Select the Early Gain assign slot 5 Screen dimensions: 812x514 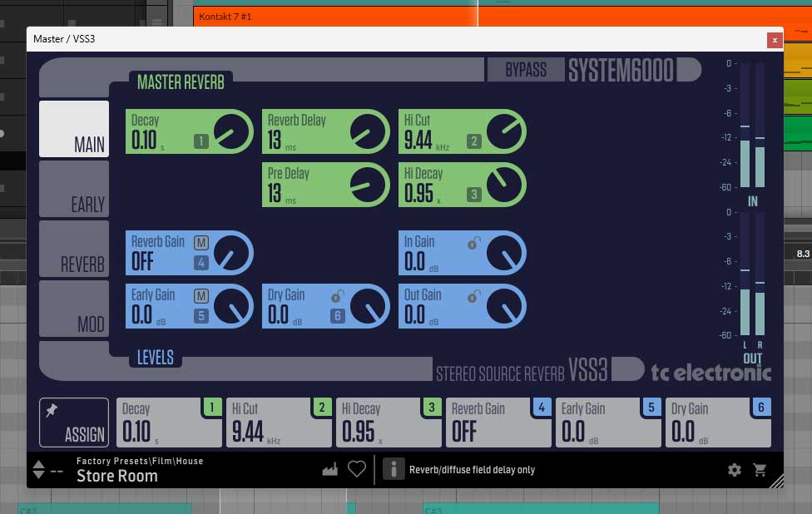pyautogui.click(x=608, y=423)
